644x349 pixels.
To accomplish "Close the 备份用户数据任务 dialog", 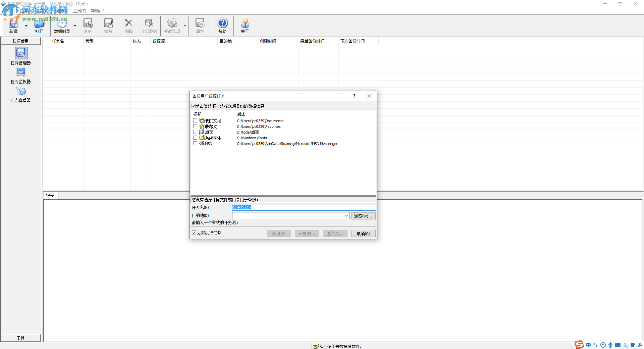I will click(369, 96).
